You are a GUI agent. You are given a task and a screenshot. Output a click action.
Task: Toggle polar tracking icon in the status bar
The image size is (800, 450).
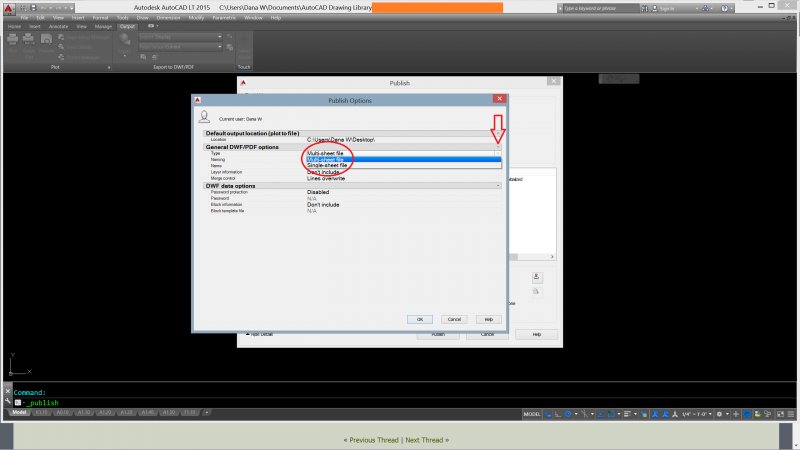point(567,414)
